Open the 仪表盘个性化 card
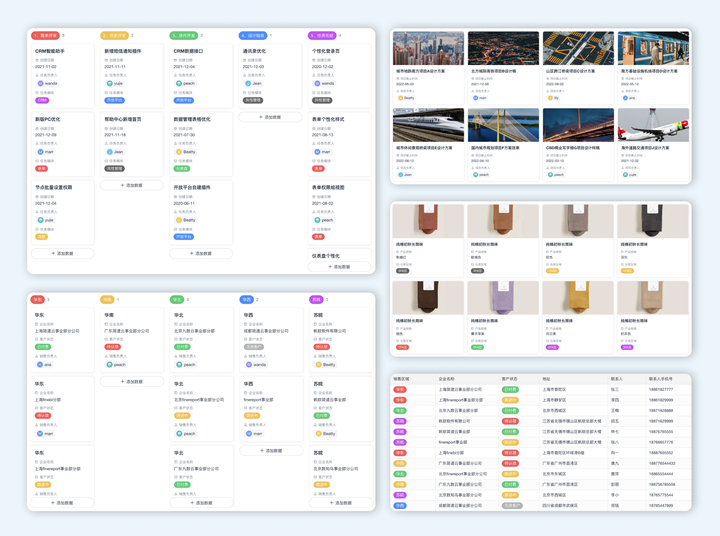 point(340,255)
